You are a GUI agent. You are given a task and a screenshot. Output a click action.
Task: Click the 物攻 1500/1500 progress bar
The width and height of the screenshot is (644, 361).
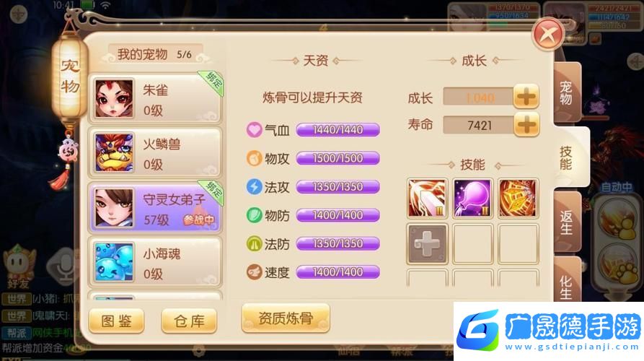click(x=338, y=158)
